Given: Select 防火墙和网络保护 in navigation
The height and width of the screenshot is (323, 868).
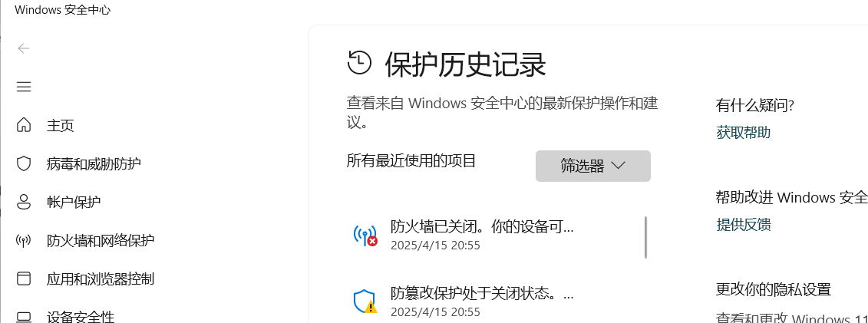Looking at the screenshot, I should pos(101,241).
